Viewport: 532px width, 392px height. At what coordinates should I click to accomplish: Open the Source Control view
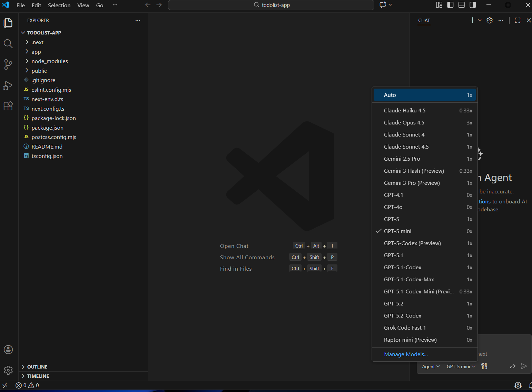point(8,64)
